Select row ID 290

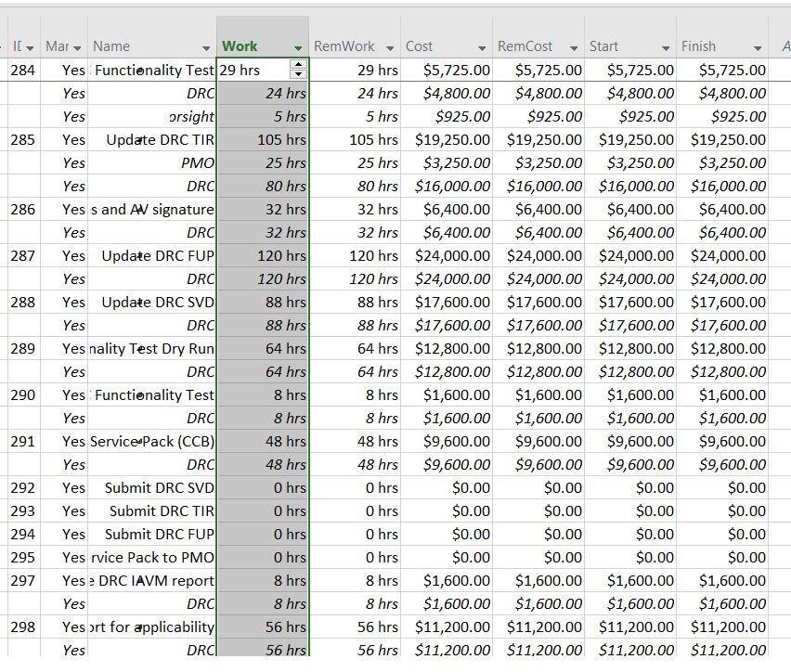pos(23,394)
